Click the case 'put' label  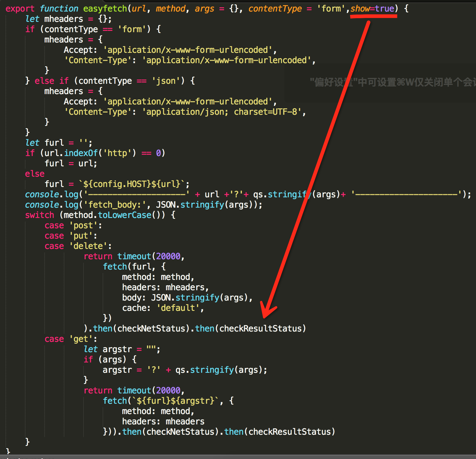point(70,236)
